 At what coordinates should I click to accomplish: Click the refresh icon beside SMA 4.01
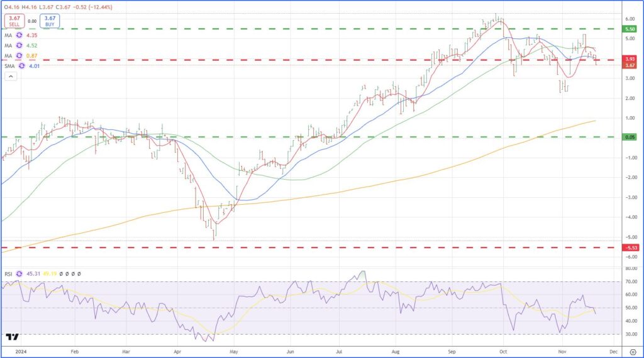coord(20,65)
